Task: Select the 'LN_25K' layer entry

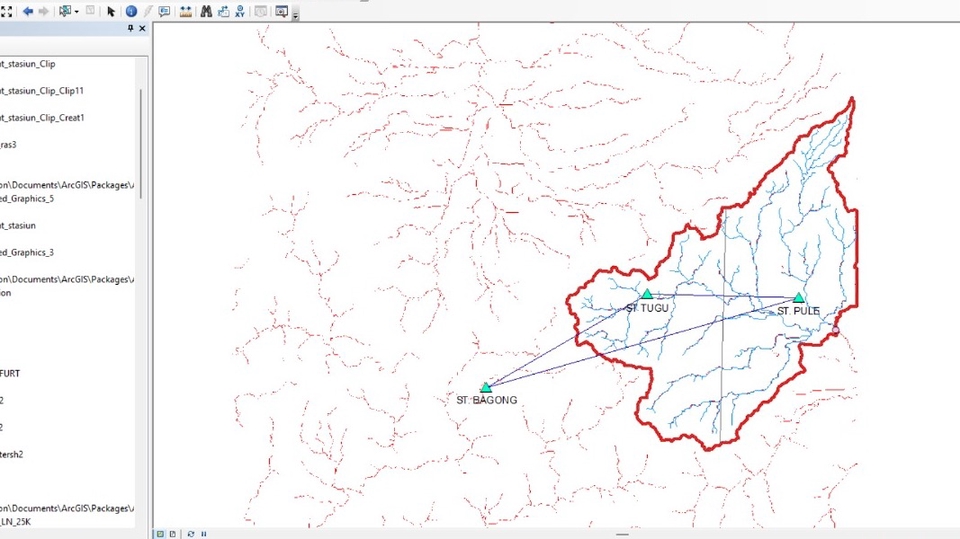Action: pos(15,522)
